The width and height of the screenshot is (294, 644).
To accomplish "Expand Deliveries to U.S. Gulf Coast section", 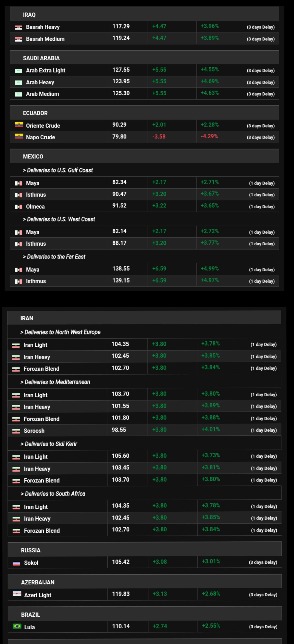I will pyautogui.click(x=58, y=170).
